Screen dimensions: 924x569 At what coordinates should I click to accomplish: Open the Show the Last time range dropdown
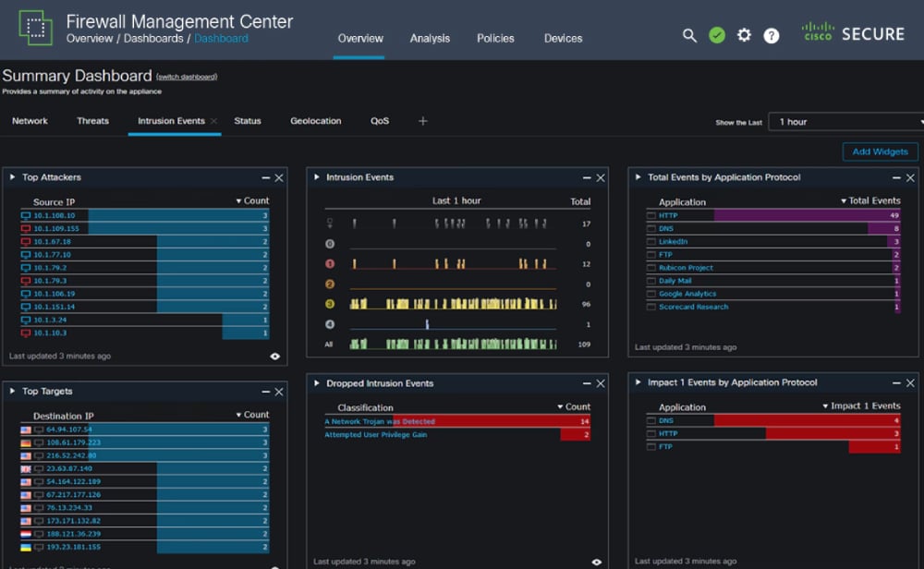tap(847, 122)
